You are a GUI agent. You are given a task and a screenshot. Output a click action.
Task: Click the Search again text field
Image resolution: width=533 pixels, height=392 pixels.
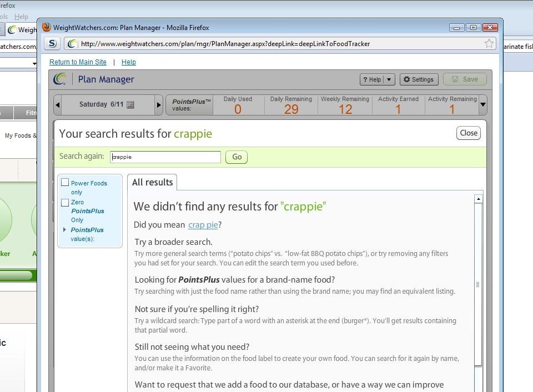[165, 157]
